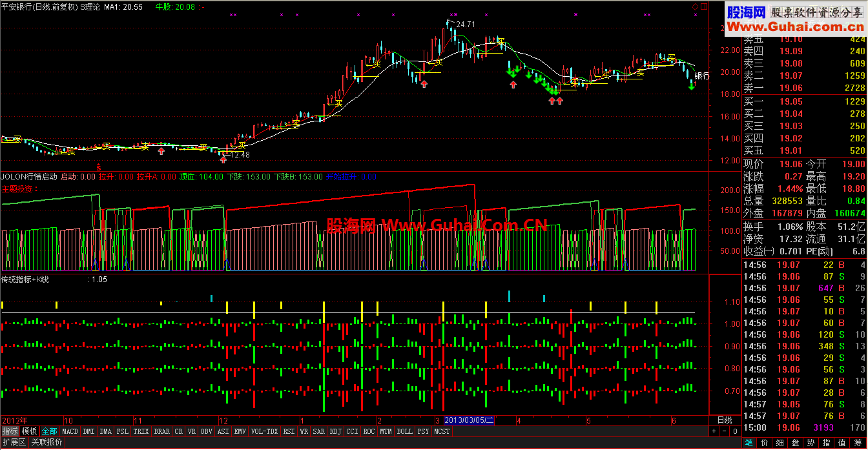The width and height of the screenshot is (868, 450).
Task: Click the split-panel icon above the price chart
Action: point(704,6)
